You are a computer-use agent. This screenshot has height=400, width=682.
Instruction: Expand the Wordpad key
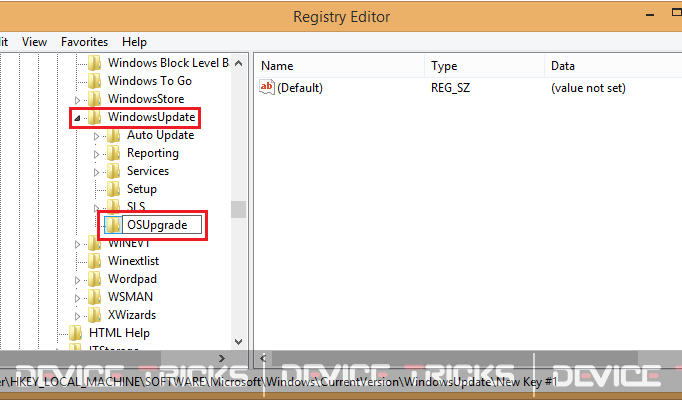[x=77, y=280]
